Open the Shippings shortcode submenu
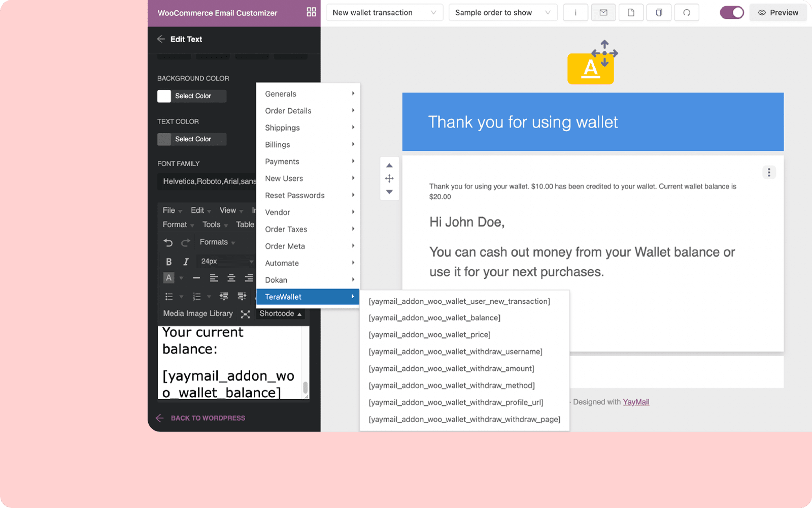The height and width of the screenshot is (508, 812). click(x=308, y=128)
